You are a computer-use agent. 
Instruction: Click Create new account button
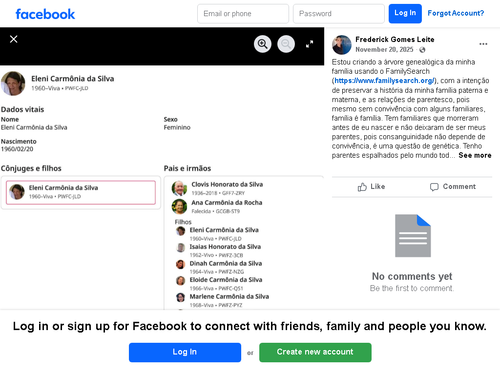[315, 352]
